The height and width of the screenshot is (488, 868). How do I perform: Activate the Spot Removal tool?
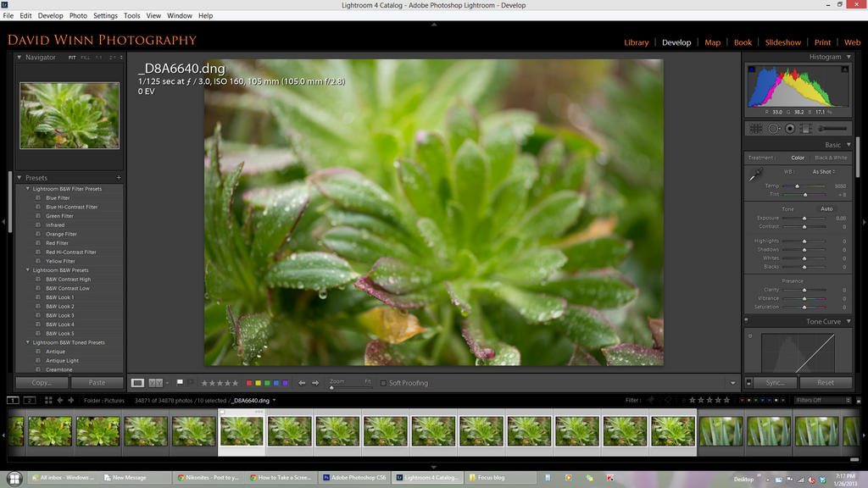773,129
